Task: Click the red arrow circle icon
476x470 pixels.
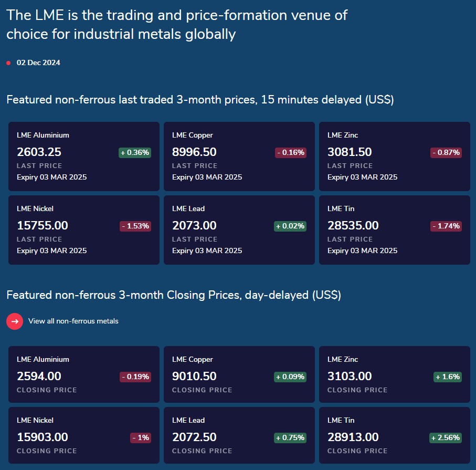Action: point(15,321)
